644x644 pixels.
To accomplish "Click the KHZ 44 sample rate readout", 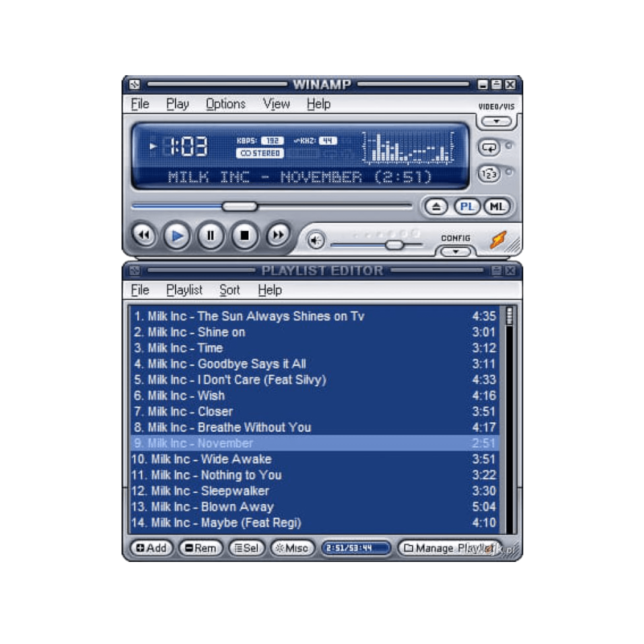I will pyautogui.click(x=315, y=140).
